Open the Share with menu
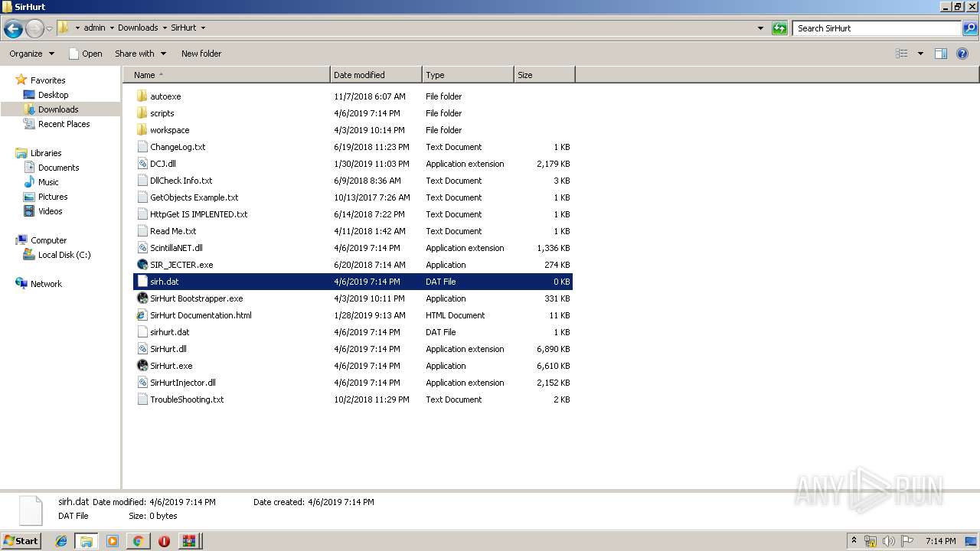Viewport: 980px width, 551px height. point(140,54)
